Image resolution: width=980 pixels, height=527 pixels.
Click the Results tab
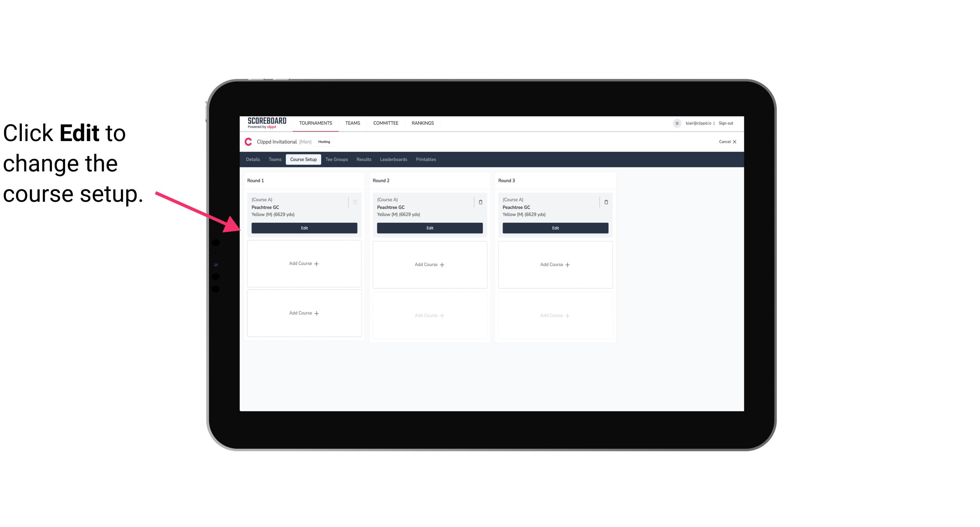[x=364, y=160]
